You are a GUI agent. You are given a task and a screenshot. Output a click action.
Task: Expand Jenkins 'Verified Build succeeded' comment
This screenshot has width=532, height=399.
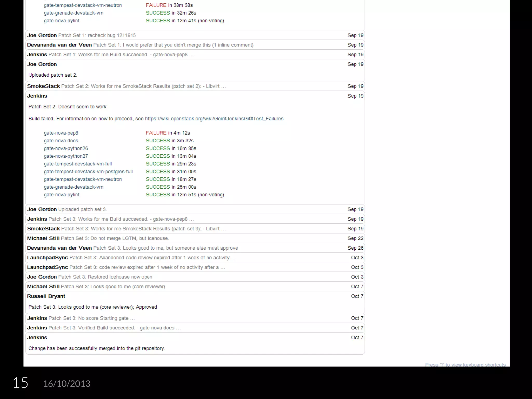(195, 328)
